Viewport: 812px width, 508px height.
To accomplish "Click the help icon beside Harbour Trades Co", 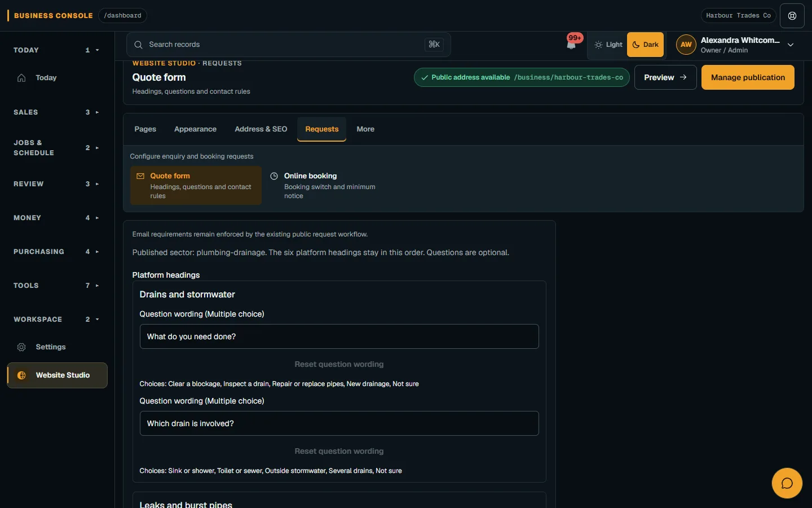I will [x=792, y=16].
